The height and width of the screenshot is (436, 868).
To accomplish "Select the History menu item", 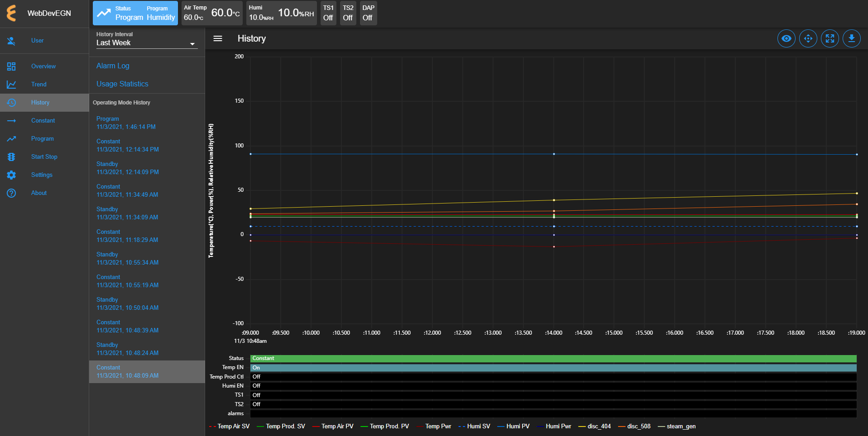I will point(44,103).
